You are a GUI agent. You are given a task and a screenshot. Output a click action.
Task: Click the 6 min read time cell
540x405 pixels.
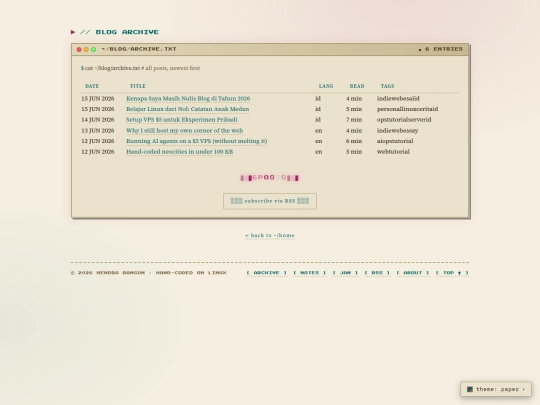point(354,141)
